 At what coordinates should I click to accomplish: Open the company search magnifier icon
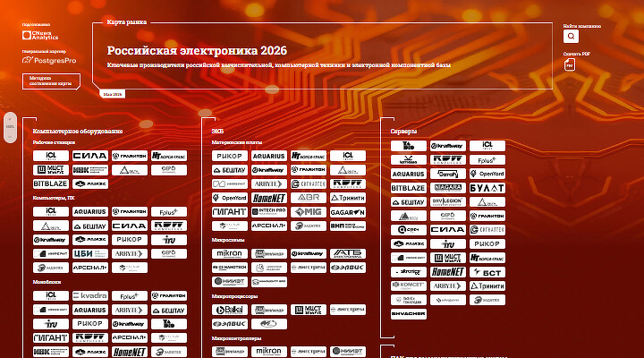pos(571,36)
